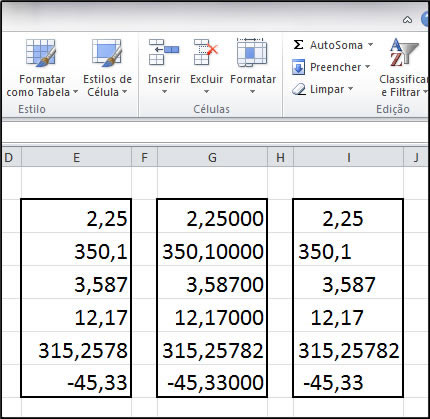The image size is (430, 419).
Task: Click the Formatar cells icon
Action: click(252, 52)
